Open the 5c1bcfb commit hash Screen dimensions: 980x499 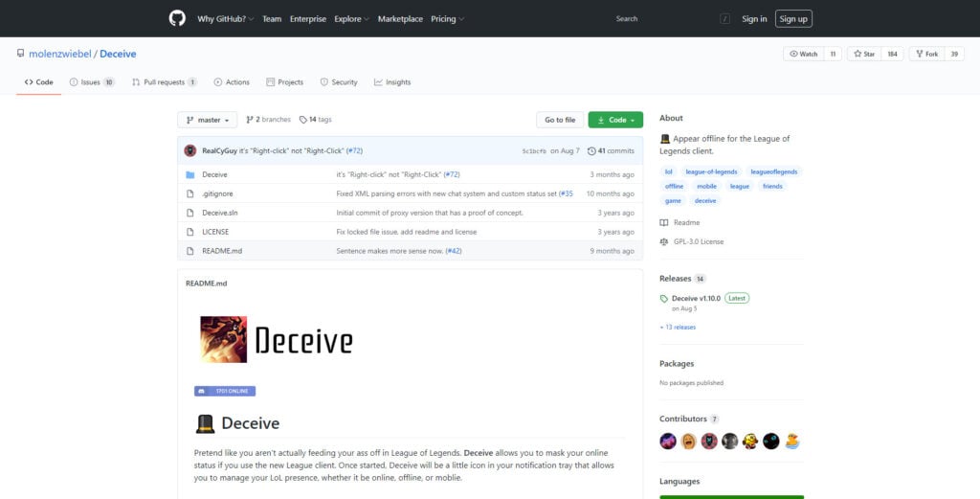tap(534, 151)
